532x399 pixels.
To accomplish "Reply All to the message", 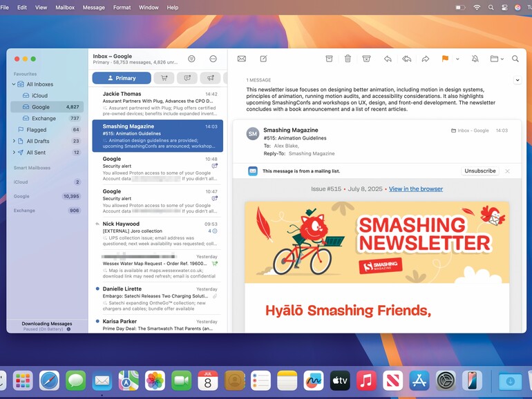I will pos(406,59).
